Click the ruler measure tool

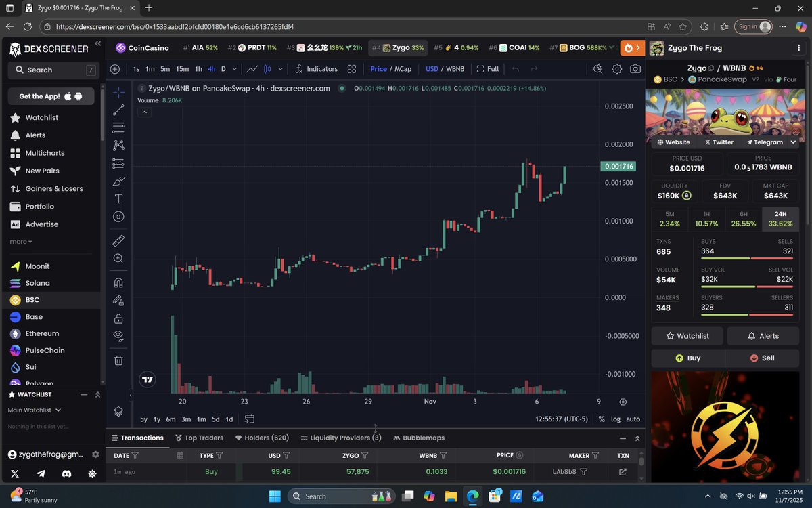[118, 240]
